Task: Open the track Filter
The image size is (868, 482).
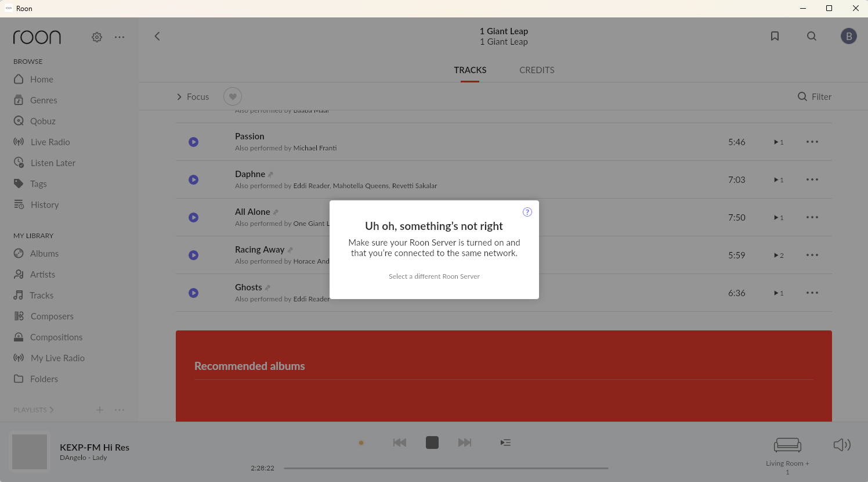Action: tap(815, 97)
